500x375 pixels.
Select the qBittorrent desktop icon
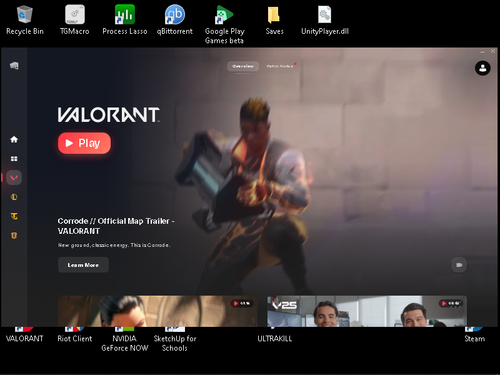[175, 20]
